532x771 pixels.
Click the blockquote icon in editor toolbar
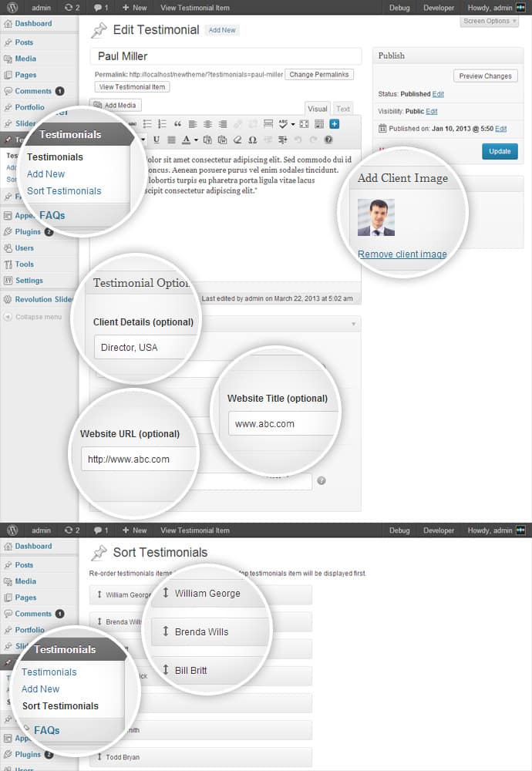pos(178,124)
